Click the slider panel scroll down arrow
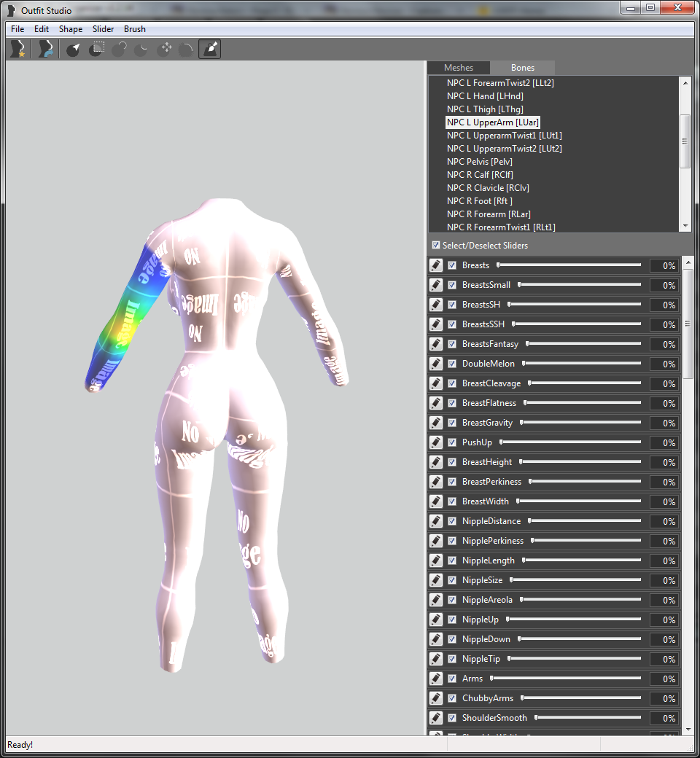700x758 pixels. click(688, 729)
